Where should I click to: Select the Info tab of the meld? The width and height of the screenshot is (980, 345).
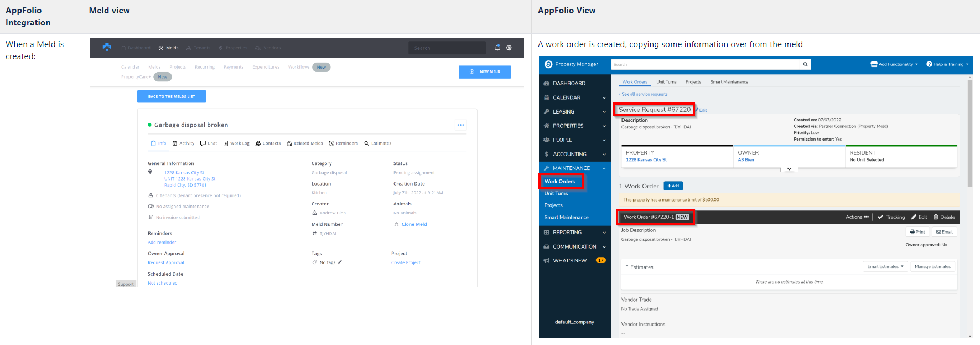[x=158, y=143]
